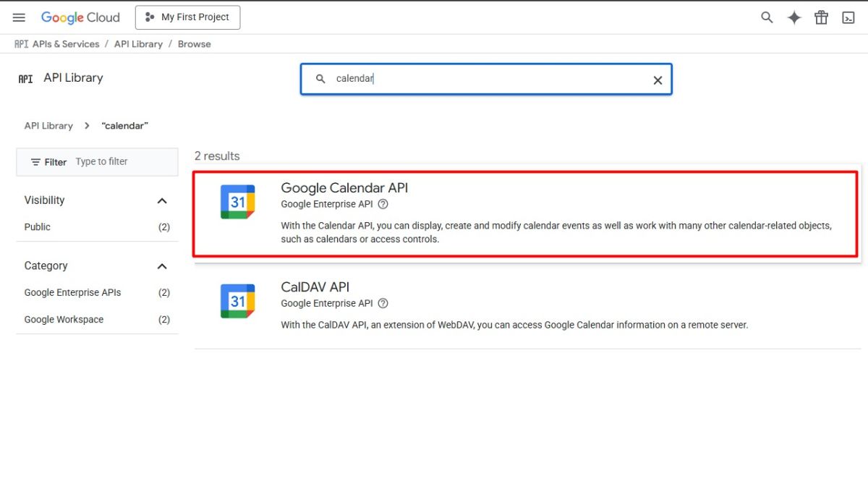This screenshot has width=868, height=497.
Task: Open help for CalDAV Enterprise API
Action: [383, 303]
